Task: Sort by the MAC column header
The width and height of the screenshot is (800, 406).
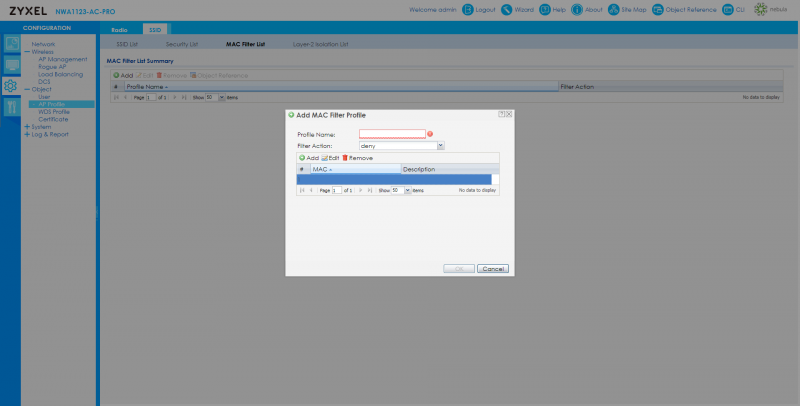Action: [355, 169]
